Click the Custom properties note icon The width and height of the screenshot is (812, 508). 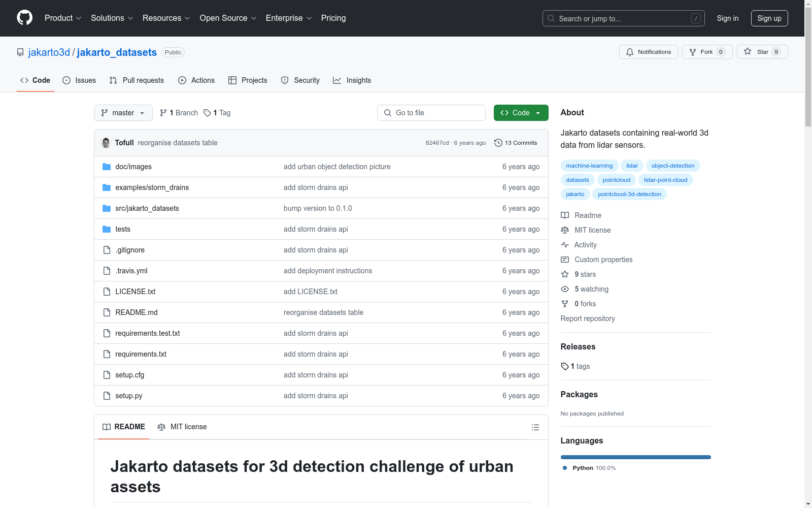(x=565, y=260)
